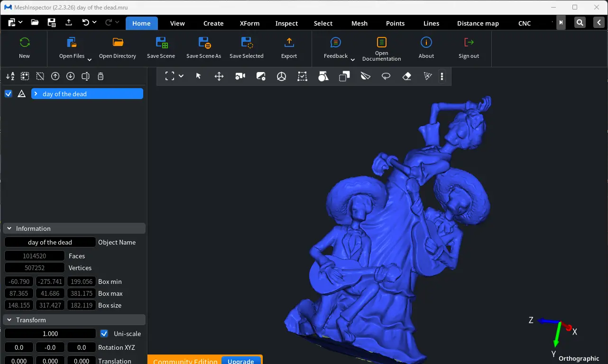The height and width of the screenshot is (364, 608).
Task: Move selected object down in list
Action: (x=71, y=76)
